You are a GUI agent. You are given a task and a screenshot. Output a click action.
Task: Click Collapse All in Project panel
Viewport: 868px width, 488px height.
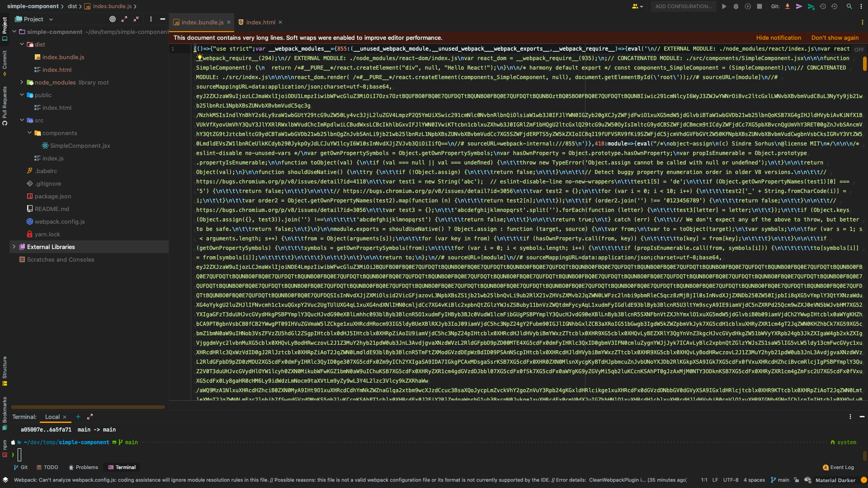click(136, 19)
